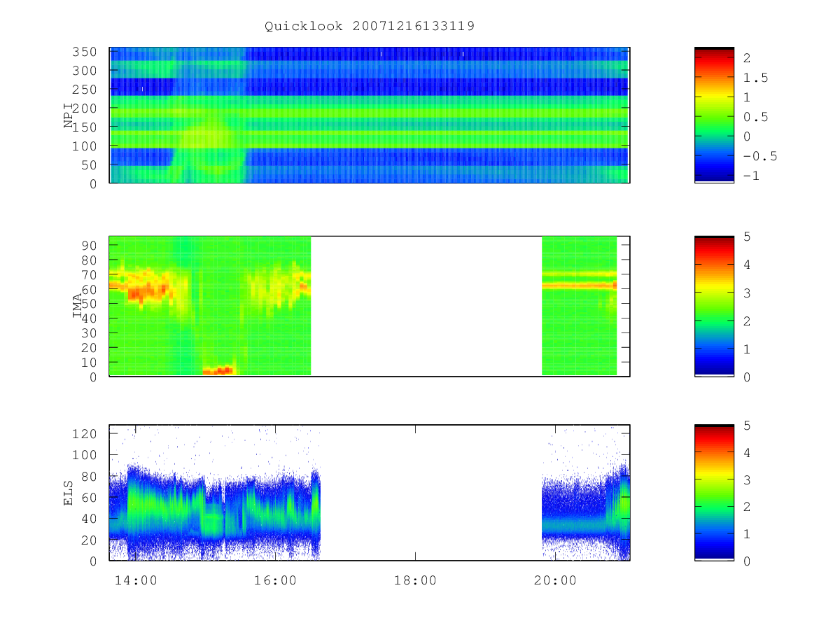840x630 pixels.
Task: Click the 3 label on IMA colorbar
Action: (x=747, y=293)
